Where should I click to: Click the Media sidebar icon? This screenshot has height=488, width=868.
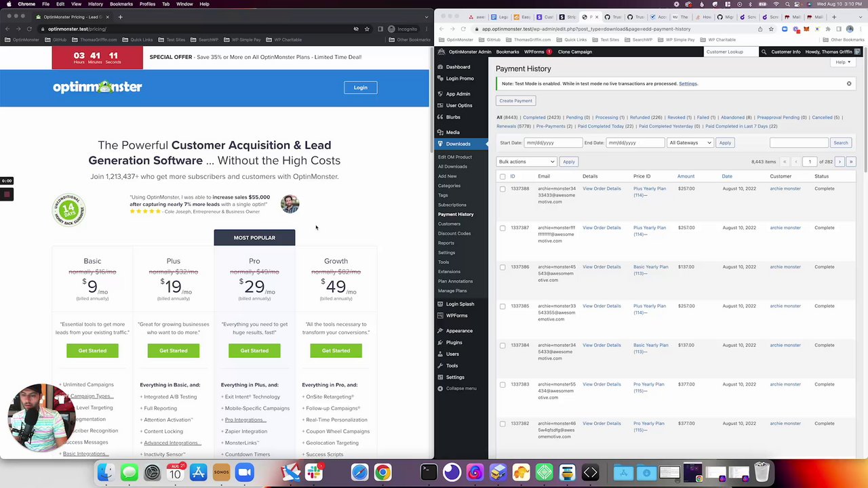(440, 132)
